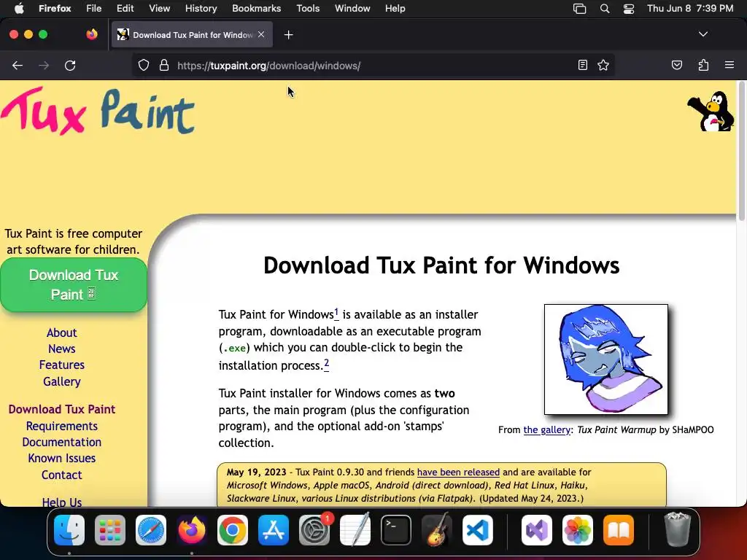This screenshot has height=560, width=747.
Task: Open Terminal from the Dock
Action: tap(396, 530)
